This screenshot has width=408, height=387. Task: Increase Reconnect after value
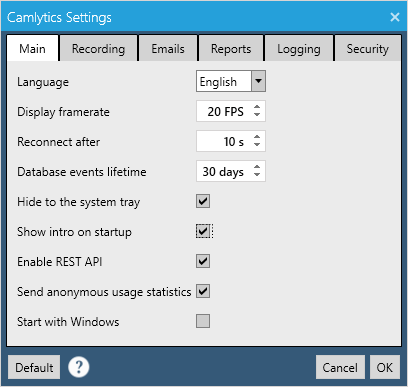[x=257, y=137]
